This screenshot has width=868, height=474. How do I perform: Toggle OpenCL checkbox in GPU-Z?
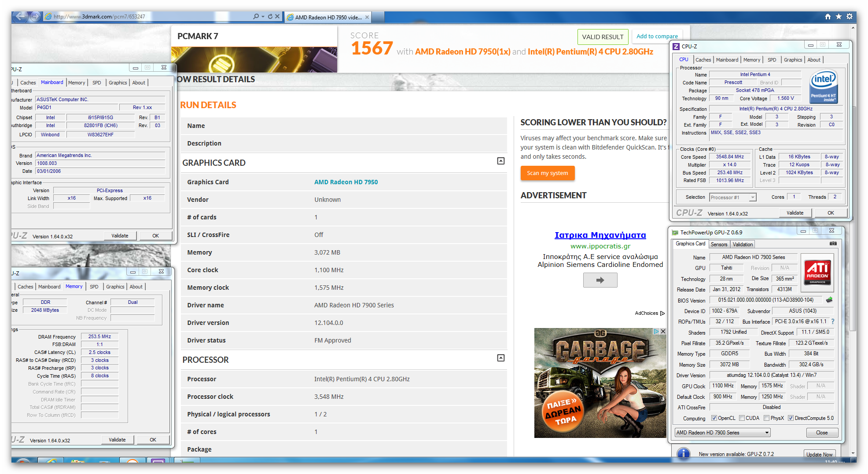pos(714,418)
